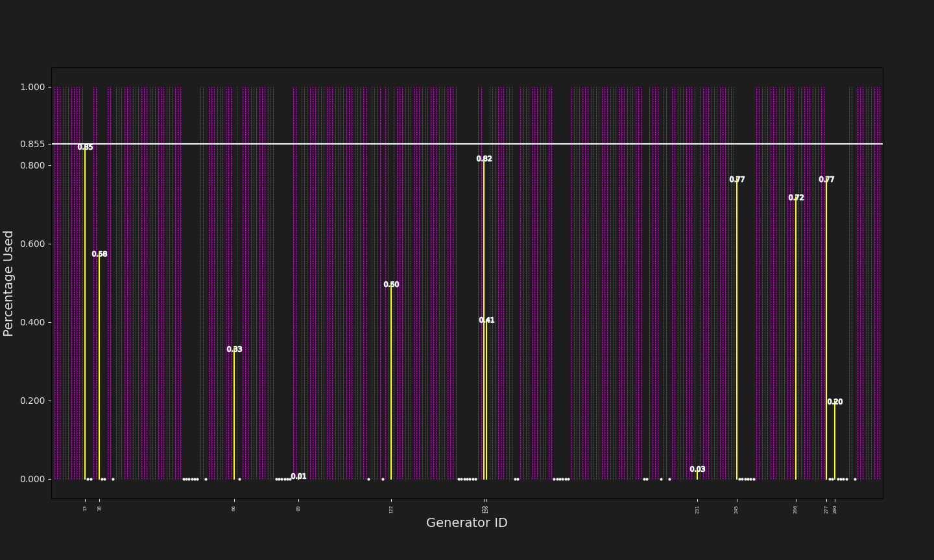Select the 0.20 data label

(x=835, y=402)
